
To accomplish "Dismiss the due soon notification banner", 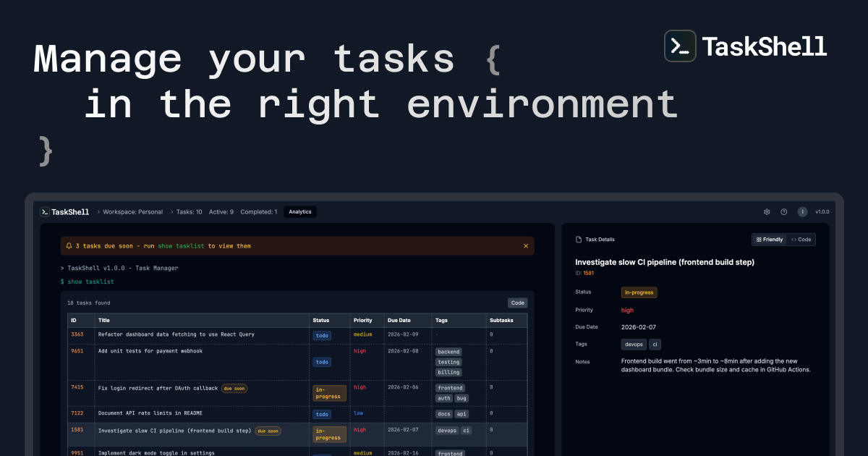I will (526, 245).
